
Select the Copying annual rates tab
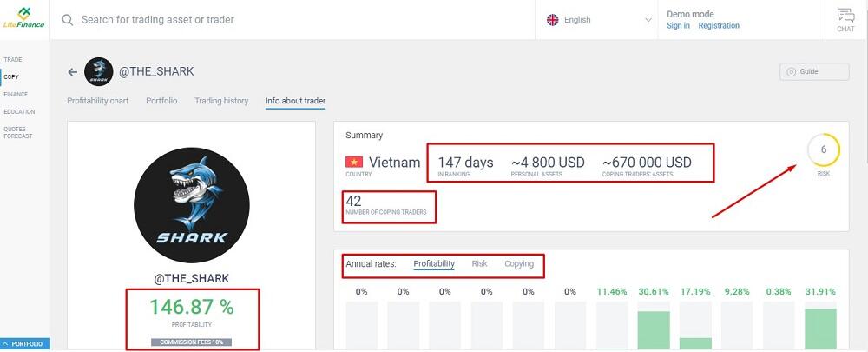click(x=519, y=263)
